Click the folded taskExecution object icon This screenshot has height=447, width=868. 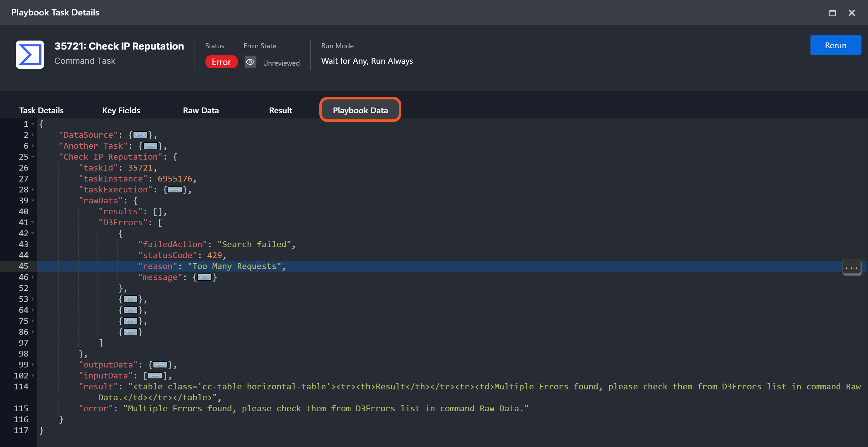point(175,190)
